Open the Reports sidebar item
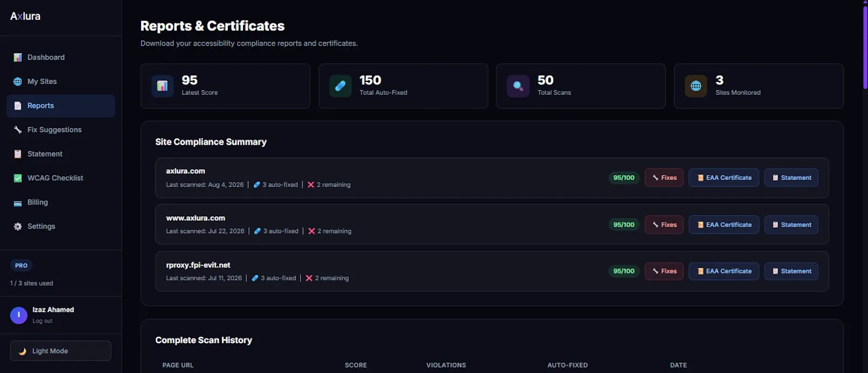Image resolution: width=868 pixels, height=373 pixels. click(x=61, y=106)
